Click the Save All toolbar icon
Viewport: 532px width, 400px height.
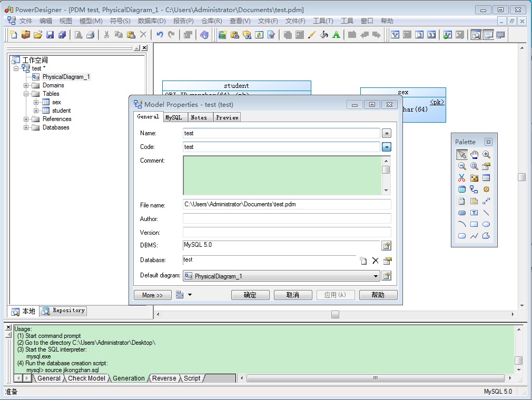(62, 35)
